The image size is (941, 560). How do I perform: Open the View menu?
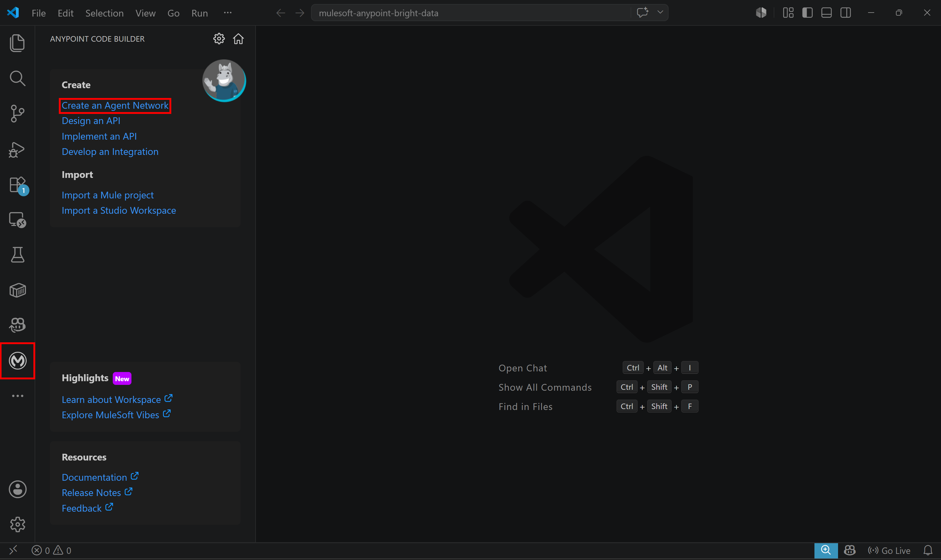tap(146, 13)
